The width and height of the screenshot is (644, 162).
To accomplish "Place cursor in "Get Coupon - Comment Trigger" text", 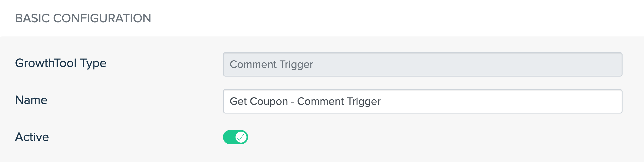I will (x=305, y=101).
